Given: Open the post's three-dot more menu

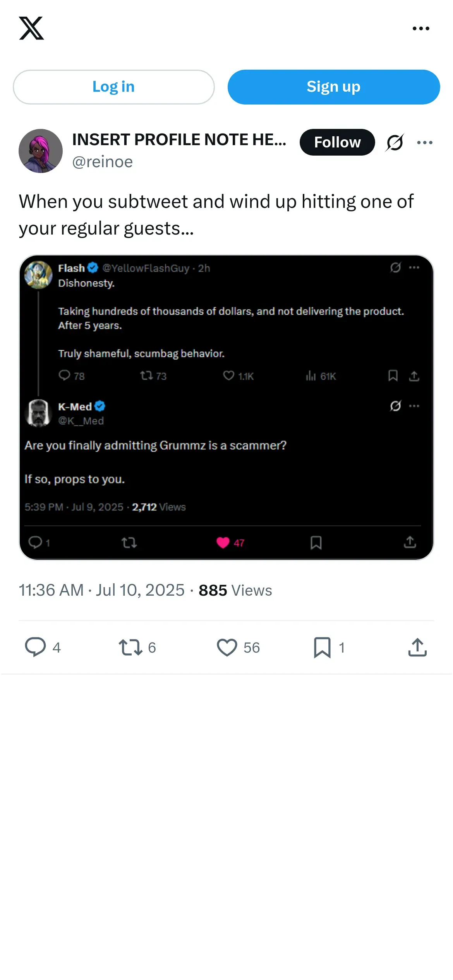Looking at the screenshot, I should [x=425, y=142].
